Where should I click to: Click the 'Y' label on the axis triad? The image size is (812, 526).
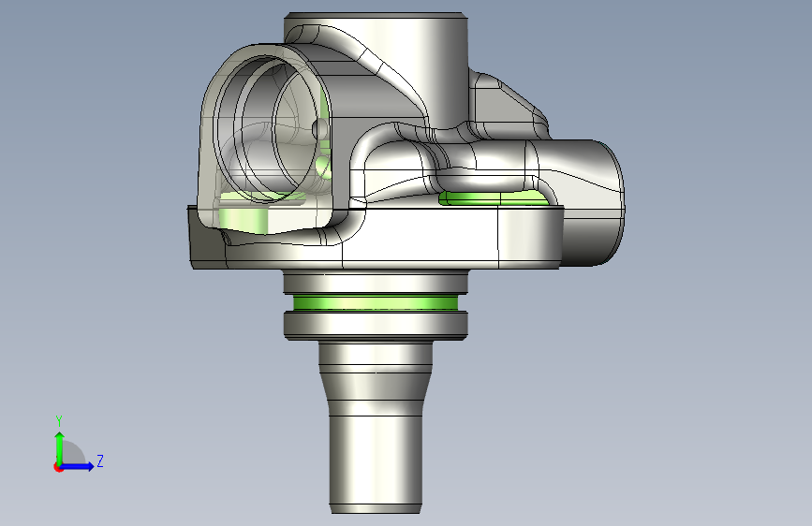tap(59, 420)
